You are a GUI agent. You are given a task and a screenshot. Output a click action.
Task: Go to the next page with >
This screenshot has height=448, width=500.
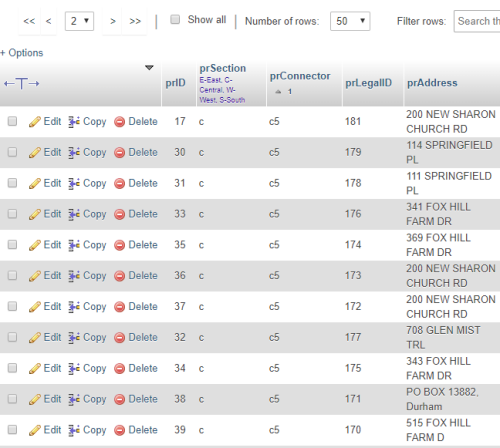pos(113,21)
